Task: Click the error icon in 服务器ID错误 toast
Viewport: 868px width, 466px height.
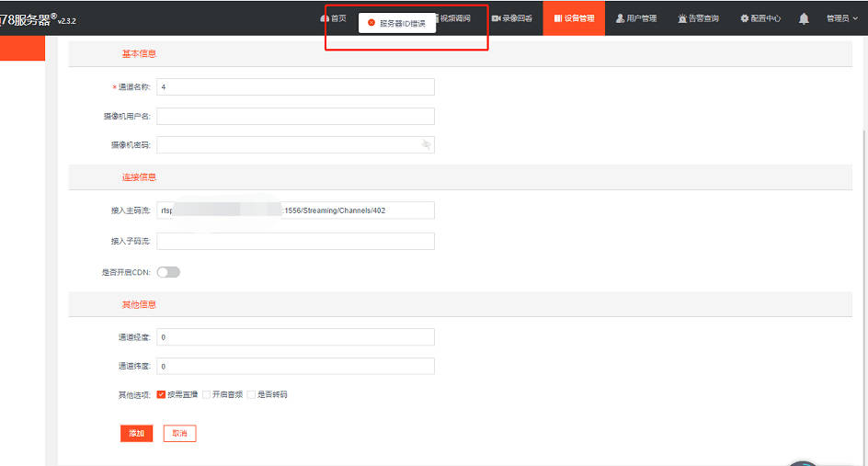Action: point(371,23)
